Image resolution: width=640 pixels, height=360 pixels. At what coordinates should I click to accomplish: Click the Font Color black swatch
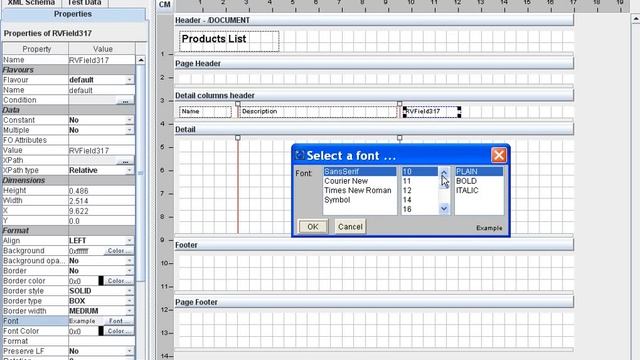coord(101,331)
